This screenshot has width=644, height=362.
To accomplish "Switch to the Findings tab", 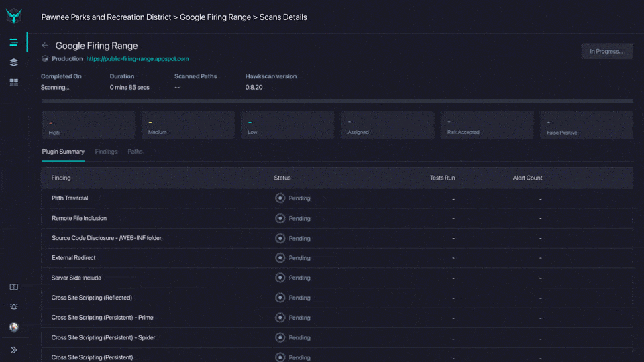I will point(106,152).
